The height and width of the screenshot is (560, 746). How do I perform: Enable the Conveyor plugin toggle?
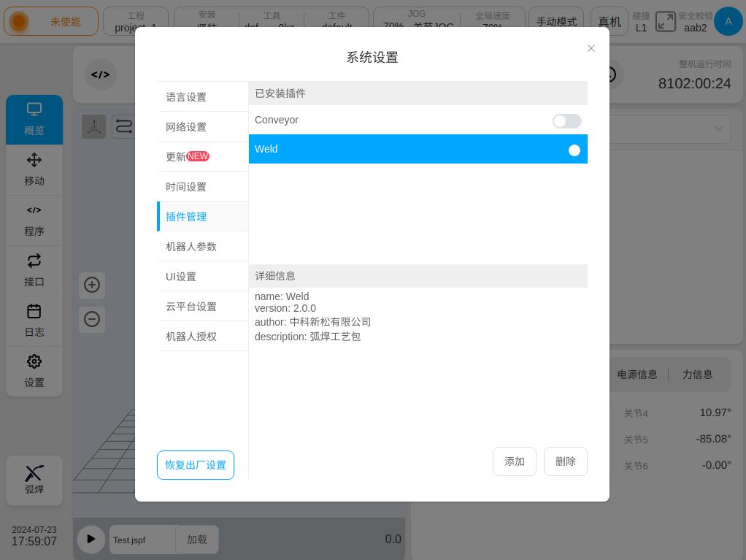point(566,121)
